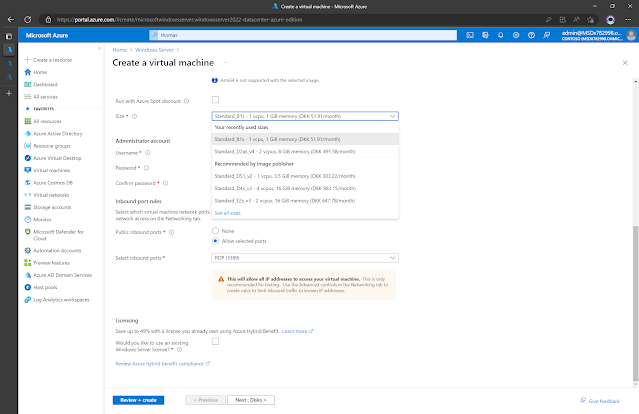The width and height of the screenshot is (639, 414).
Task: Click the Azure AD Domain Services icon
Action: click(28, 275)
